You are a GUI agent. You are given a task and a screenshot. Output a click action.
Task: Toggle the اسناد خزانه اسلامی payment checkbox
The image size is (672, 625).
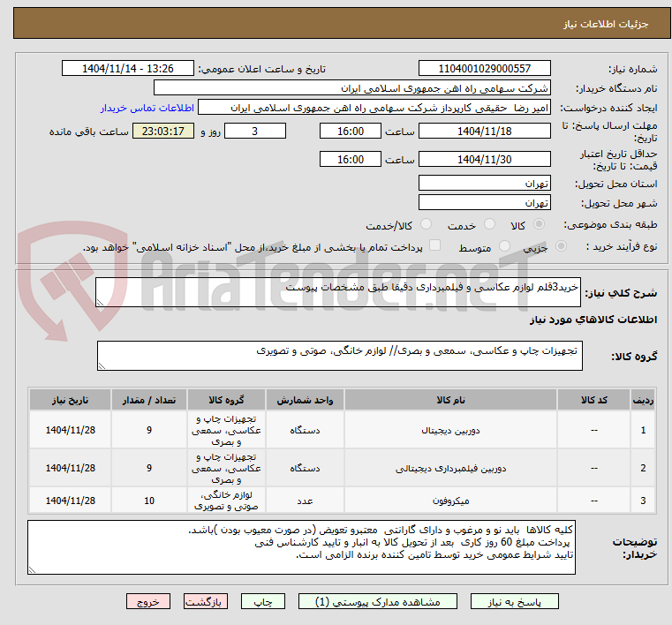(434, 245)
